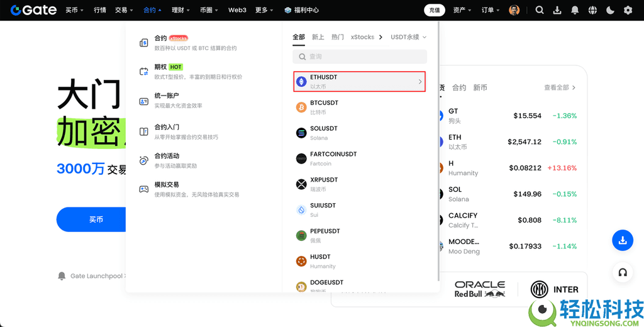Click the 模拟交易 gamepad icon
The width and height of the screenshot is (644, 327).
tap(144, 189)
